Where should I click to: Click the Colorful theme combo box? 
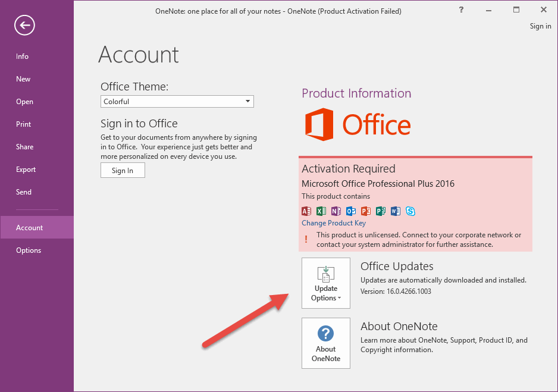(x=177, y=101)
